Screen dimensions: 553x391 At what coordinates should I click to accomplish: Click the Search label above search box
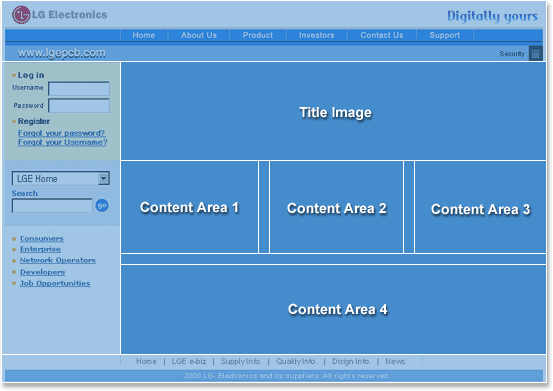[x=25, y=193]
